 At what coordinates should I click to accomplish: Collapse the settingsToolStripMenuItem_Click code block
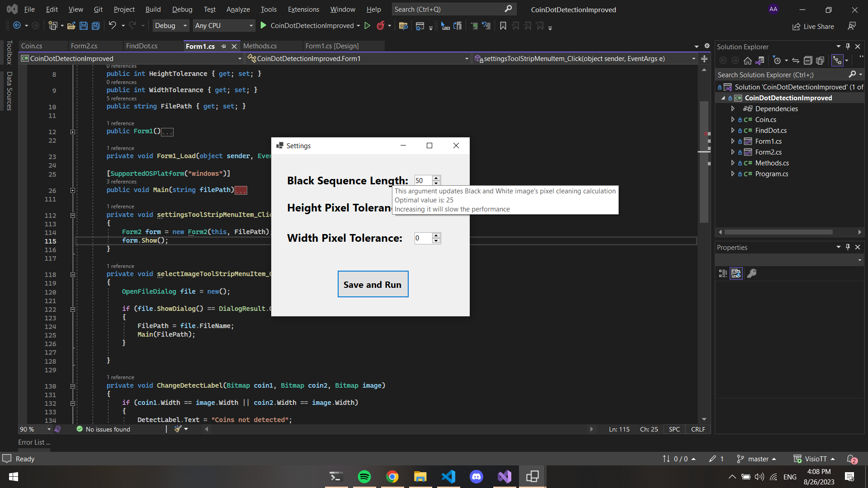(x=73, y=216)
